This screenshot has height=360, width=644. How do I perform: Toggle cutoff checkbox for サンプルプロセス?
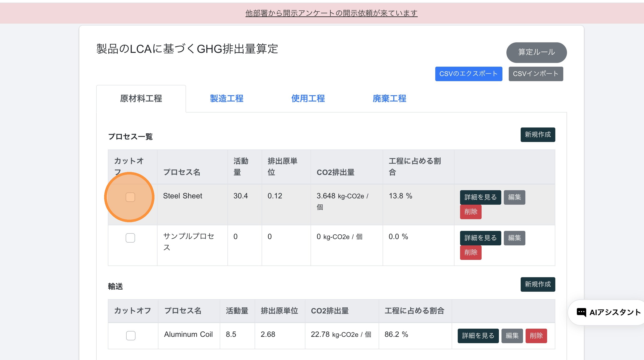(x=130, y=238)
